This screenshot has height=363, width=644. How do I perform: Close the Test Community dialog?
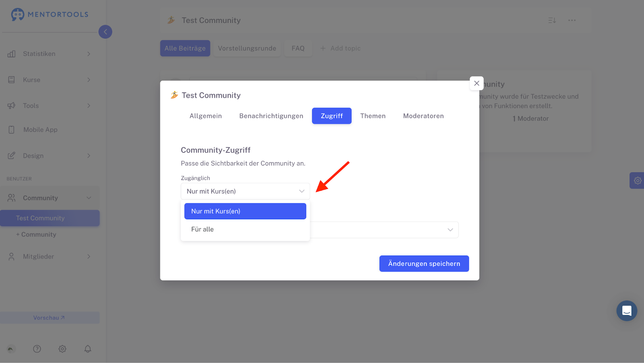point(477,83)
